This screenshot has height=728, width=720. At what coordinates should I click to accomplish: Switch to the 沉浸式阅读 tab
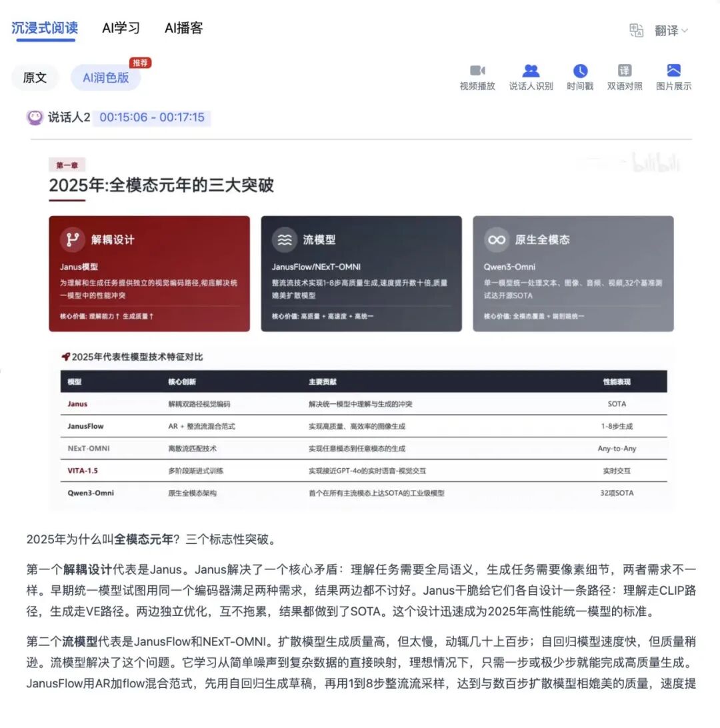(45, 28)
